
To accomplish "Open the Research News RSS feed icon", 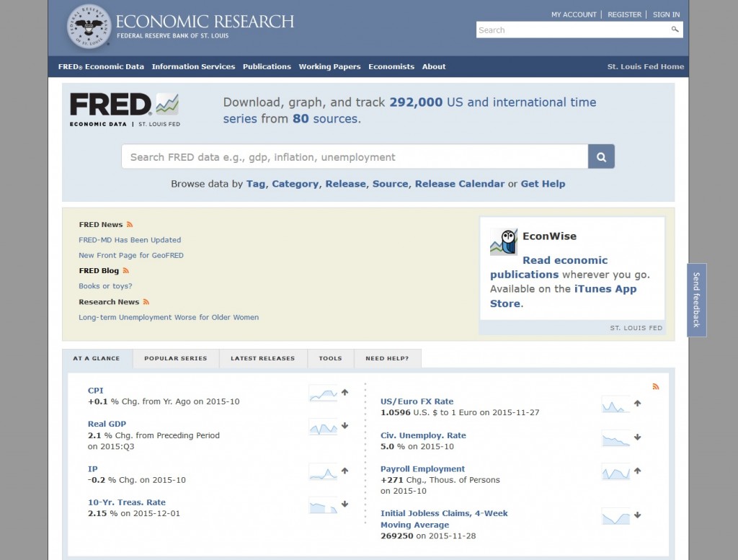I will (x=146, y=302).
